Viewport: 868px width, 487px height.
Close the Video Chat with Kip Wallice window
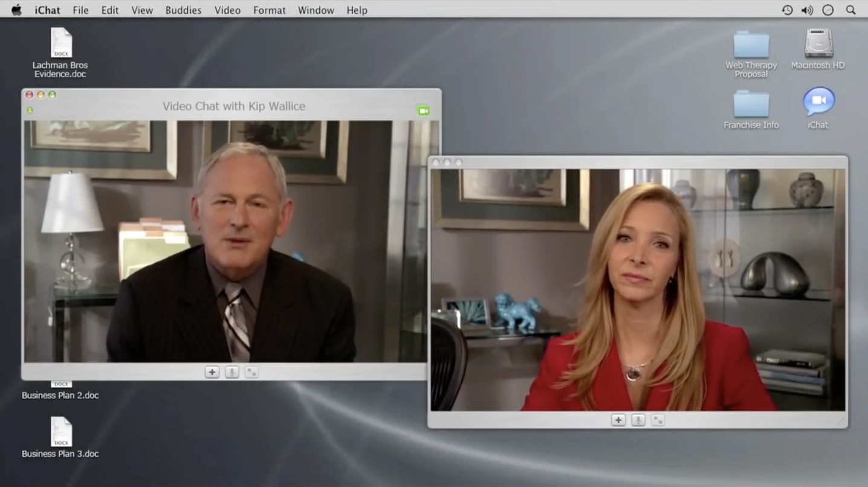click(29, 95)
